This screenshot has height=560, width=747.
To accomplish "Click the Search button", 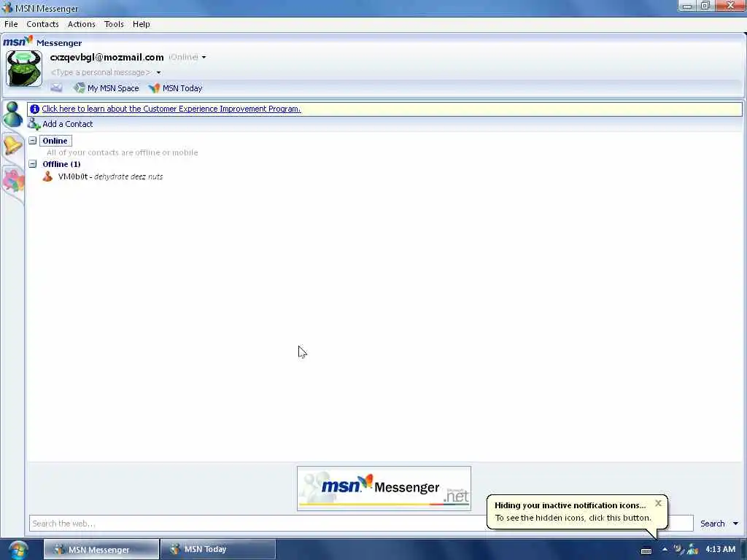I will 712,524.
